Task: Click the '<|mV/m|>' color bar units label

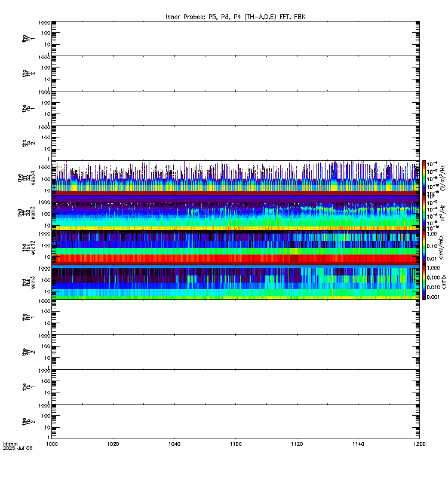Action: coord(441,247)
